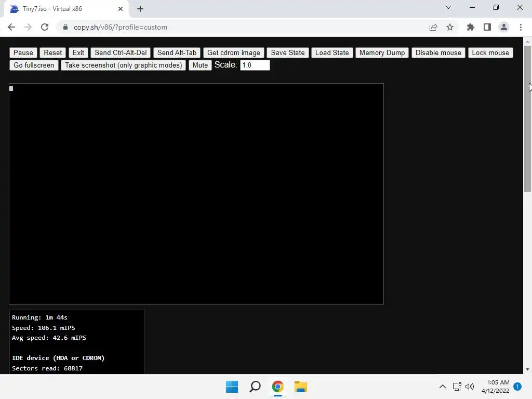Open the tab search chevron
532x399 pixels.
tap(448, 7)
